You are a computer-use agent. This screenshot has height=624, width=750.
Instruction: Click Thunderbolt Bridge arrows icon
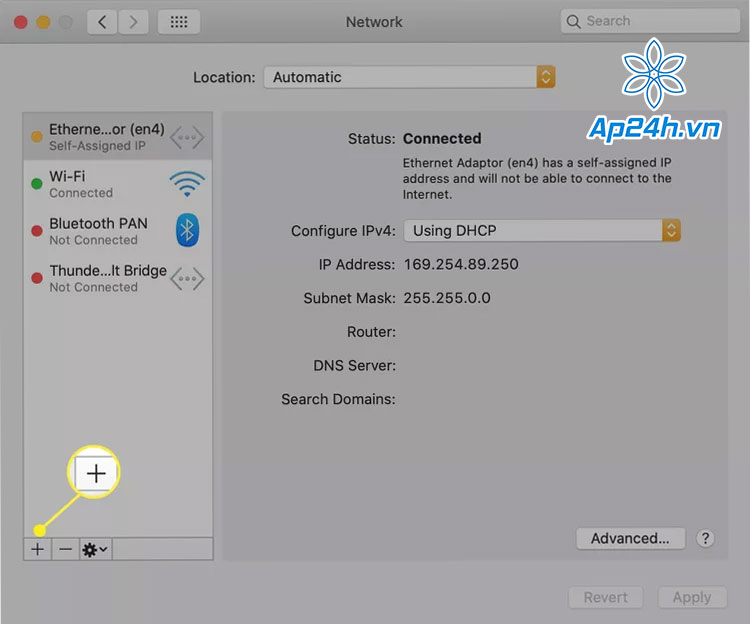[x=187, y=279]
